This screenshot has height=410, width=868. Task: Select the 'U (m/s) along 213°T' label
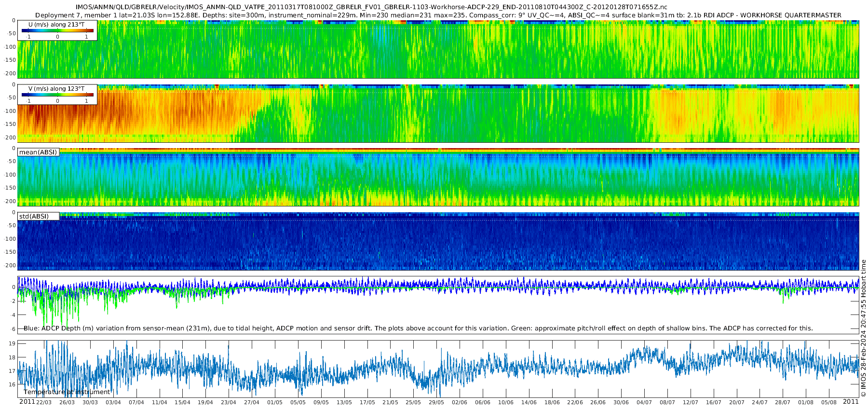57,24
